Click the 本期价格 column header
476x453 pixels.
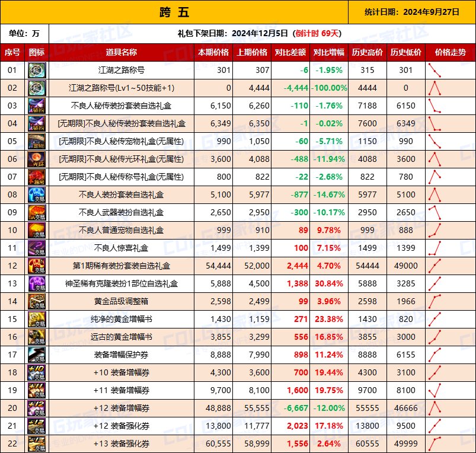click(213, 53)
